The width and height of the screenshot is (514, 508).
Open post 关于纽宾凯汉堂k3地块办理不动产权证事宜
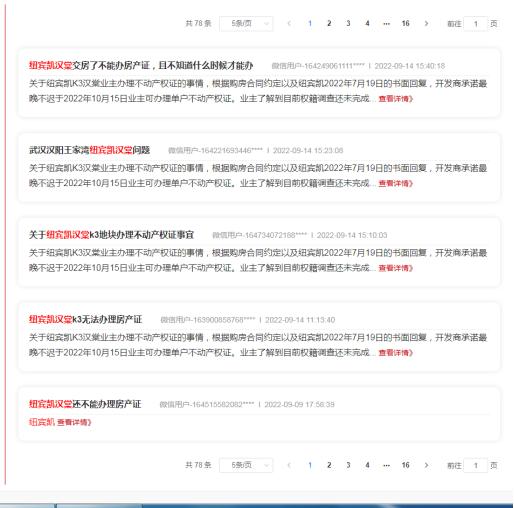[111, 235]
